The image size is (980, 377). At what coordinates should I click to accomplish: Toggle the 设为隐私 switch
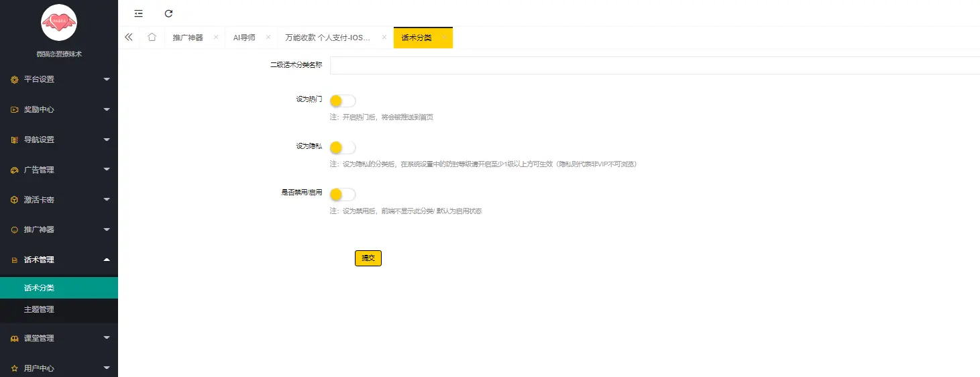pos(343,148)
